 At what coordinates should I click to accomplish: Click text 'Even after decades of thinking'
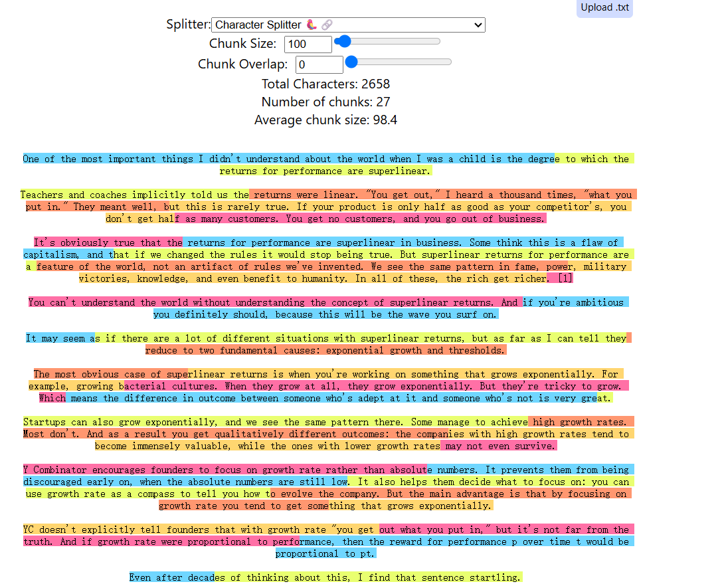tap(209, 578)
